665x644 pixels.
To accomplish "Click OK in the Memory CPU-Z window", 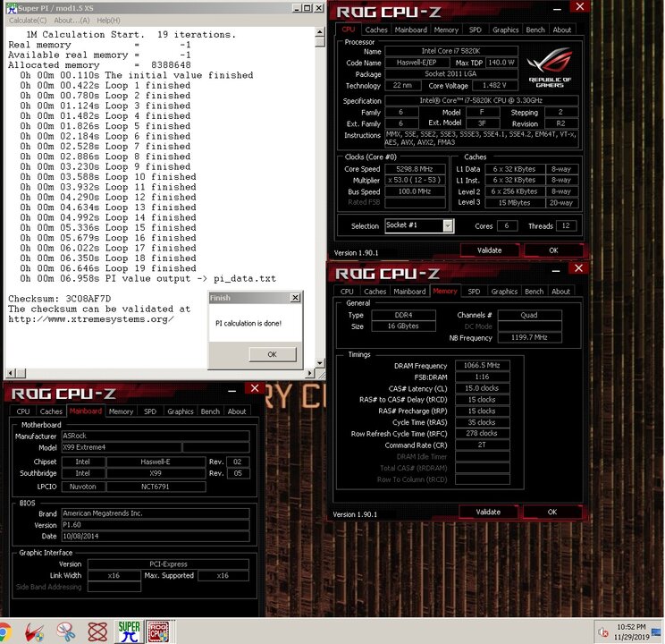I will (x=552, y=512).
